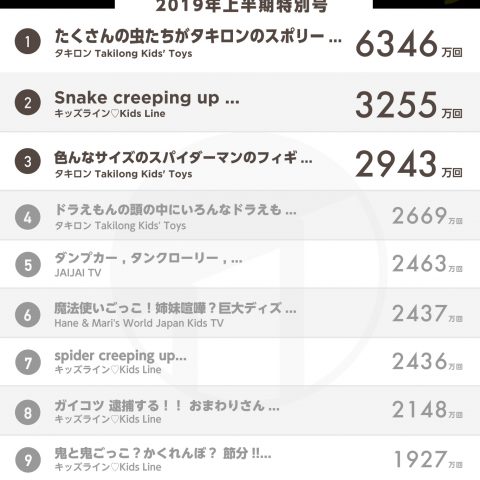Open the first-ranked たくさんの虫たち video title
Screen dimensions: 480x480
point(198,36)
